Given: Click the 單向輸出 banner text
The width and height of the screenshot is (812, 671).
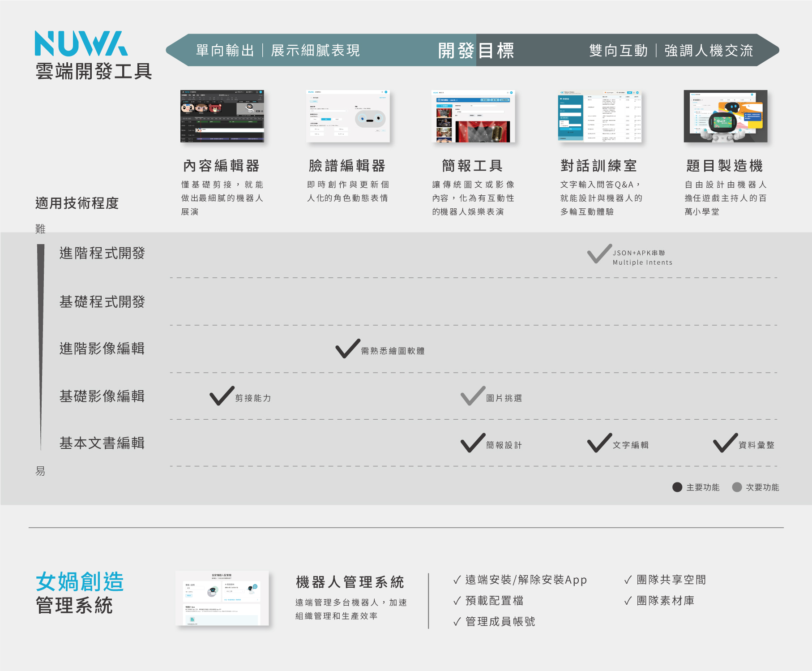Looking at the screenshot, I should click(x=225, y=50).
